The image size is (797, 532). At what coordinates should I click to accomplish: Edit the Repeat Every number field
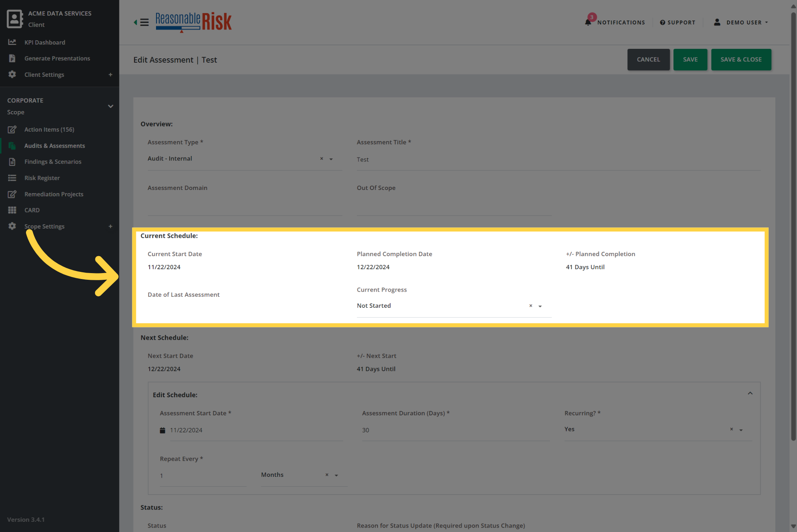[x=203, y=476]
